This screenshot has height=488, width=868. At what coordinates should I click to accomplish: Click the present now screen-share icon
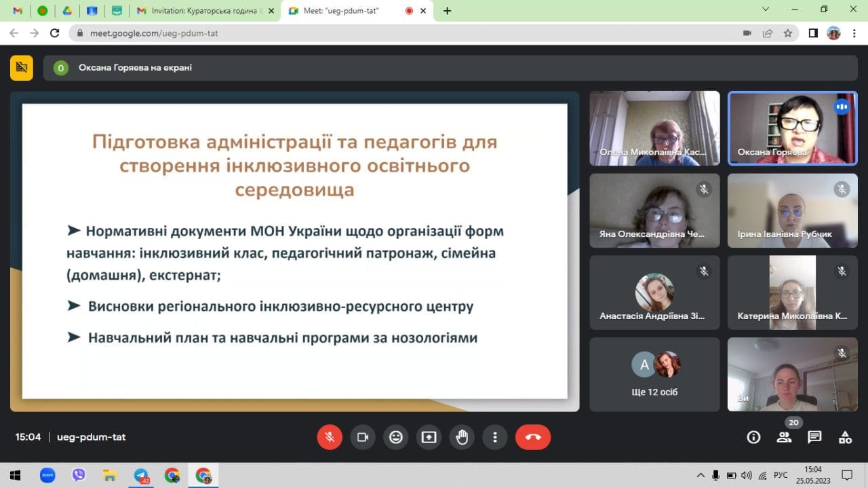(429, 437)
